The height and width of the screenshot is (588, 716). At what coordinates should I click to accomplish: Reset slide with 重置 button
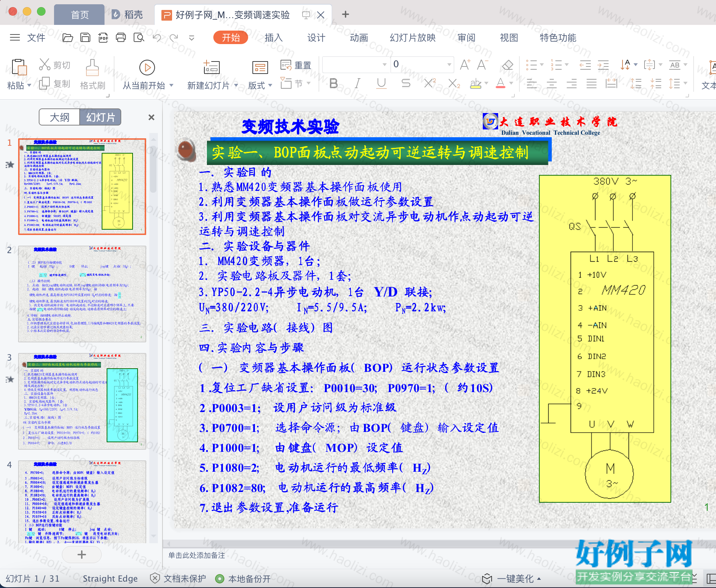tap(296, 65)
